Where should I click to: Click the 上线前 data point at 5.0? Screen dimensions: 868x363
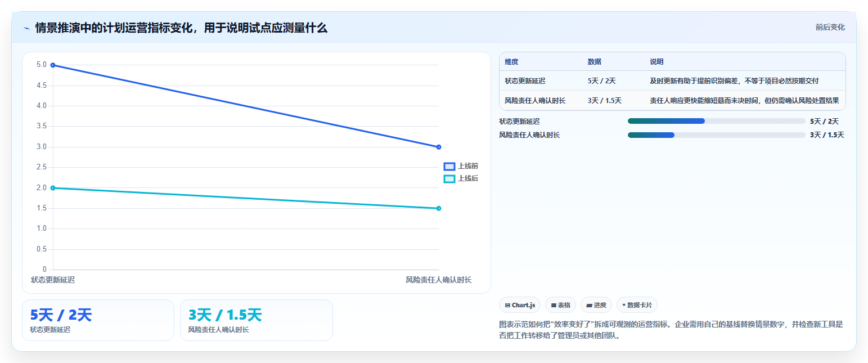pyautogui.click(x=53, y=65)
